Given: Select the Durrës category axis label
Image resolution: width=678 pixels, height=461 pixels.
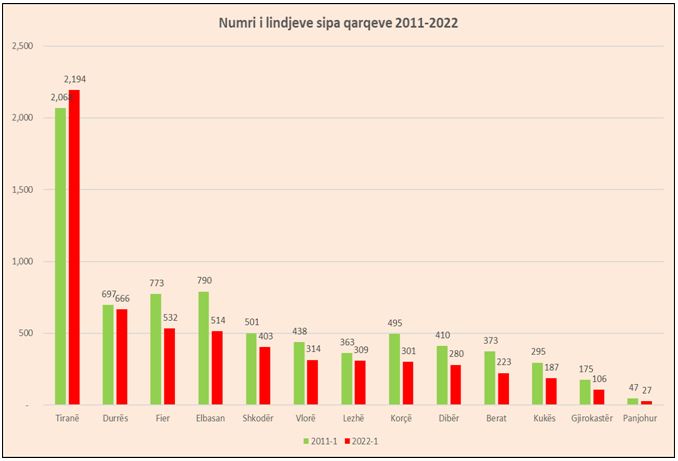Looking at the screenshot, I should pos(116,417).
